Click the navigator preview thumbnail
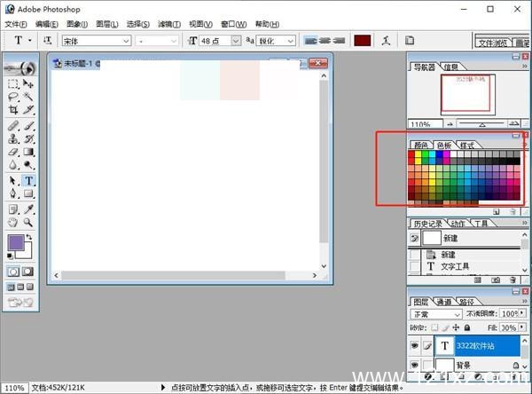The image size is (532, 394). coord(467,94)
